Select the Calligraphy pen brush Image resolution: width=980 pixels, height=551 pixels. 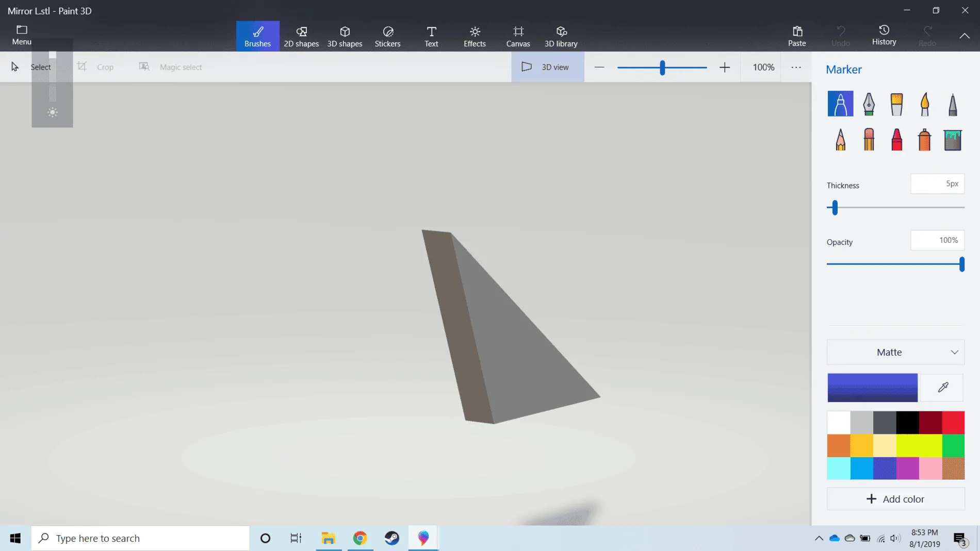click(x=869, y=104)
